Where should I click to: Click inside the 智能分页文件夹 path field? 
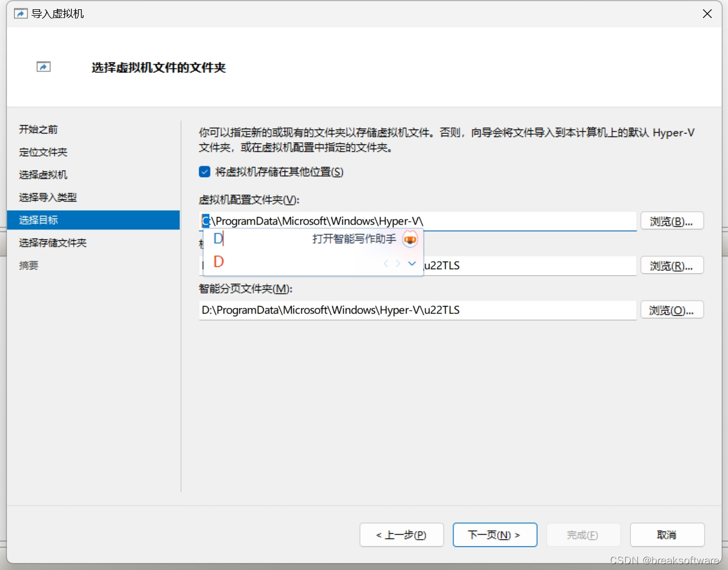point(417,310)
